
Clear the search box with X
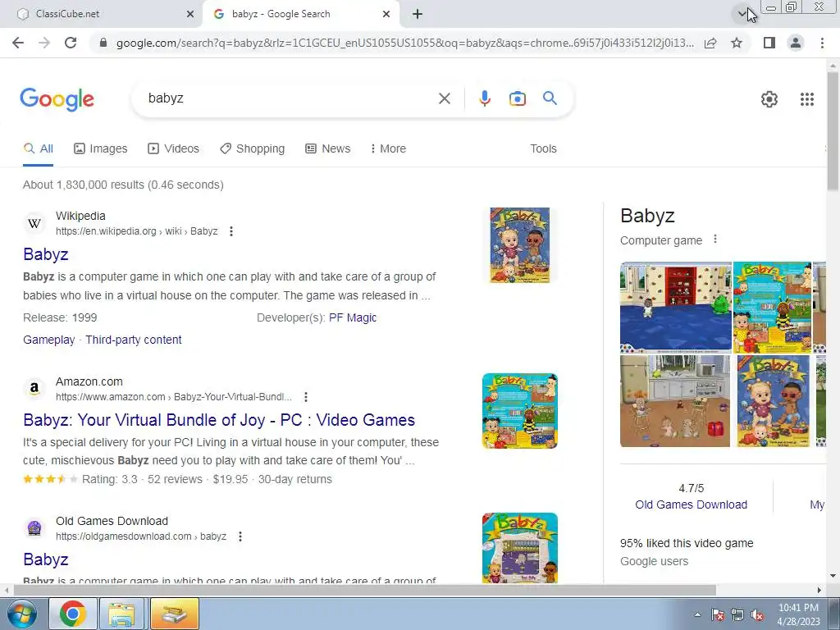444,98
